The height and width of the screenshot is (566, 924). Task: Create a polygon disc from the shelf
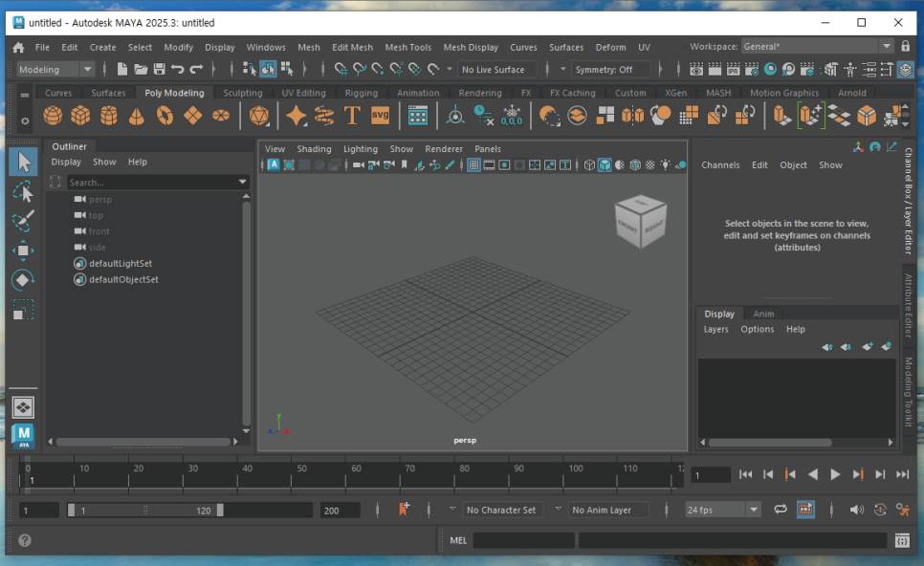click(221, 116)
